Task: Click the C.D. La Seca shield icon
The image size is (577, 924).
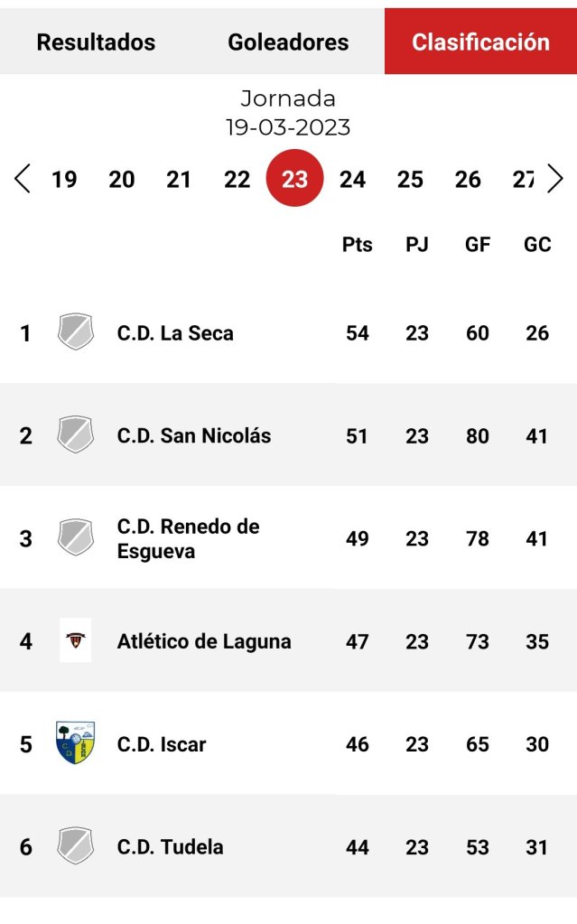Action: (76, 332)
